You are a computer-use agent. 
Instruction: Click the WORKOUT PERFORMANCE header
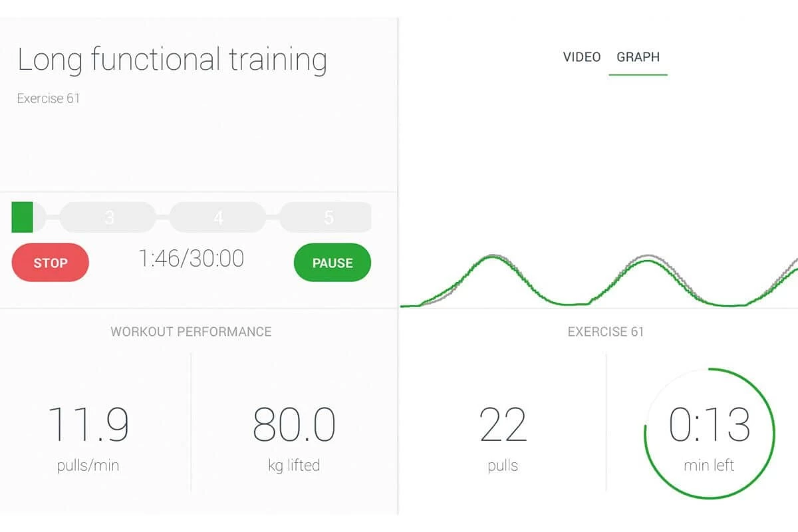191,332
